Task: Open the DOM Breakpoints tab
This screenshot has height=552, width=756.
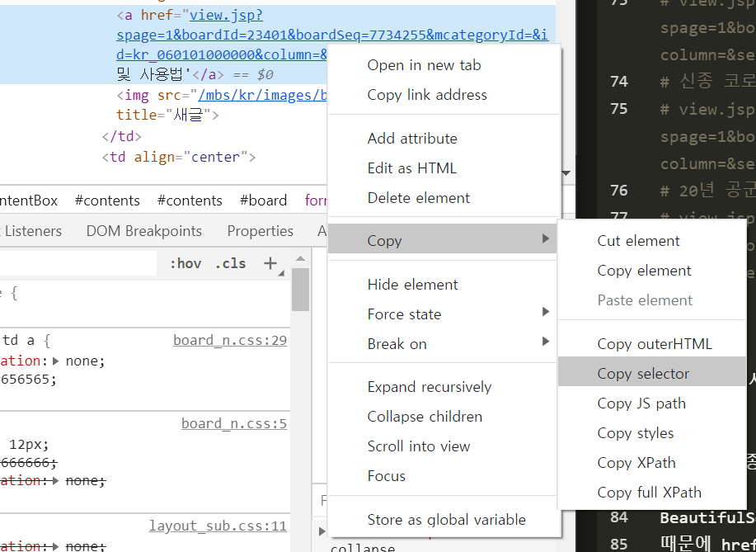Action: point(143,230)
